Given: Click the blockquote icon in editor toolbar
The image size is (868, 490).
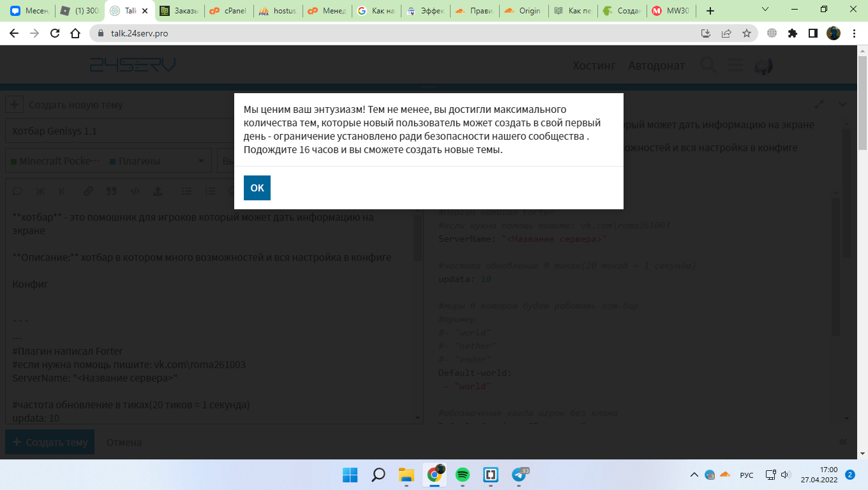Looking at the screenshot, I should coord(111,191).
